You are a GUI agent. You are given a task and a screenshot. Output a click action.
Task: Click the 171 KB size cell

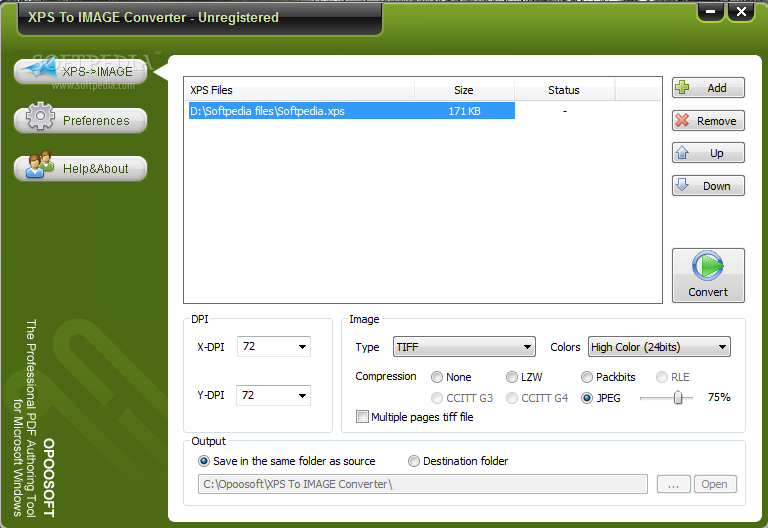[464, 111]
